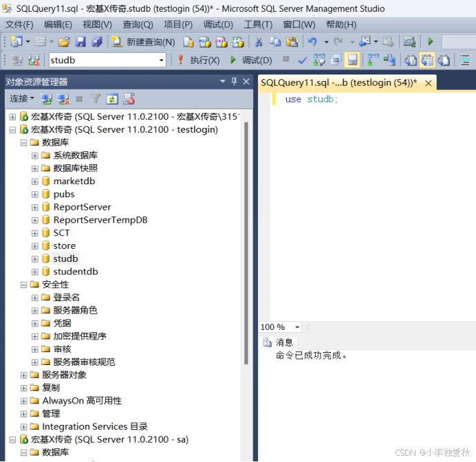The image size is (476, 462).
Task: Click the Save All icon
Action: (97, 41)
